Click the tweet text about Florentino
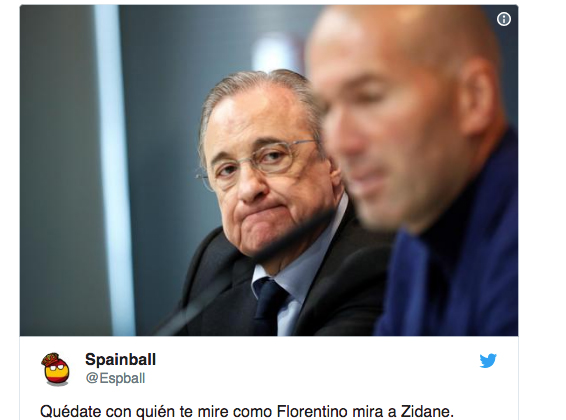This screenshot has height=420, width=566. tap(247, 411)
